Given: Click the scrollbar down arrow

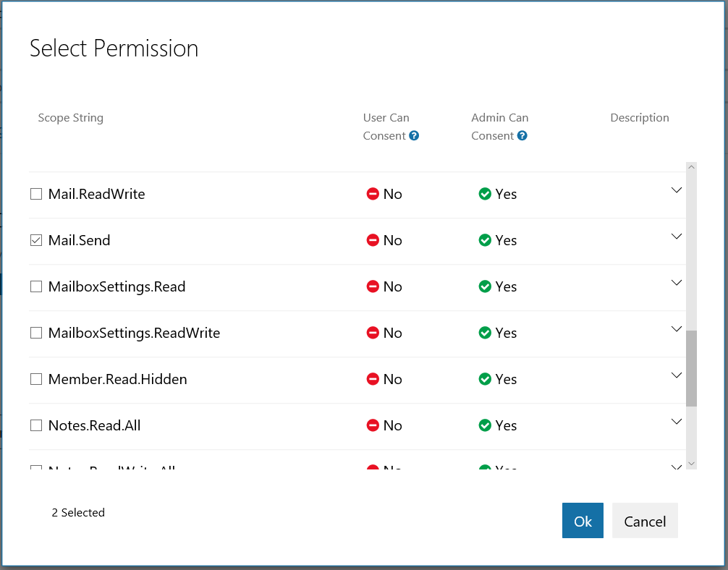Looking at the screenshot, I should 691,463.
